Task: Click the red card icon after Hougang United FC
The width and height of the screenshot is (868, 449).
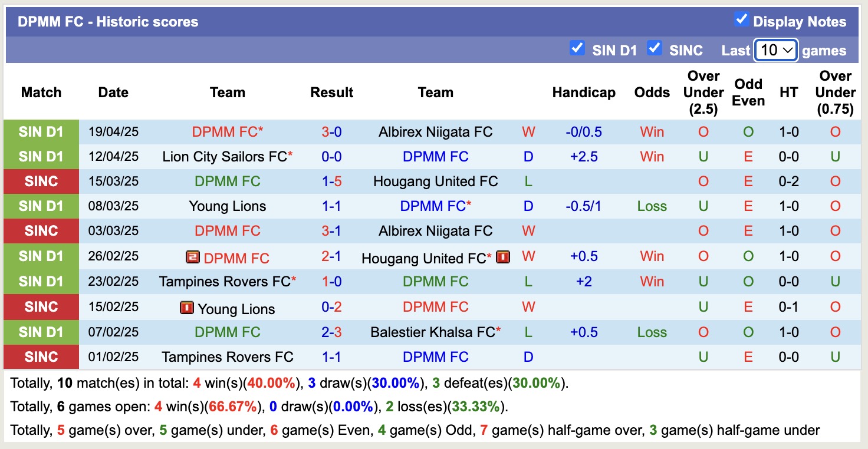Action: tap(502, 257)
